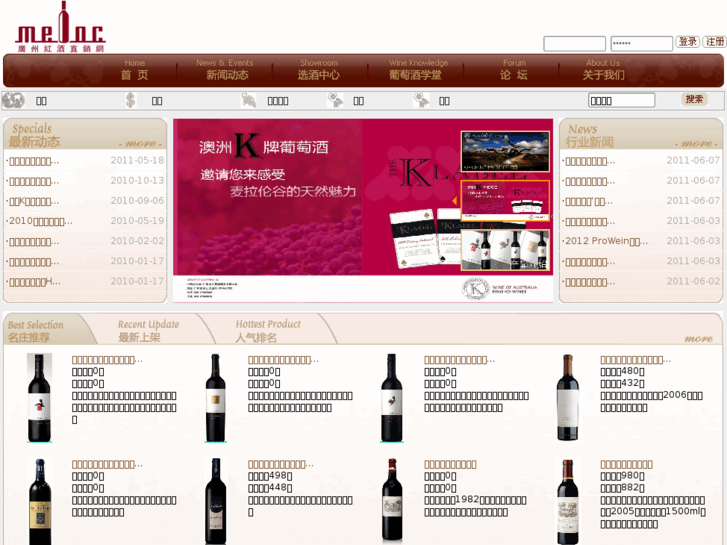Focus the search text box
Screen dimensions: 727x545
coord(621,100)
